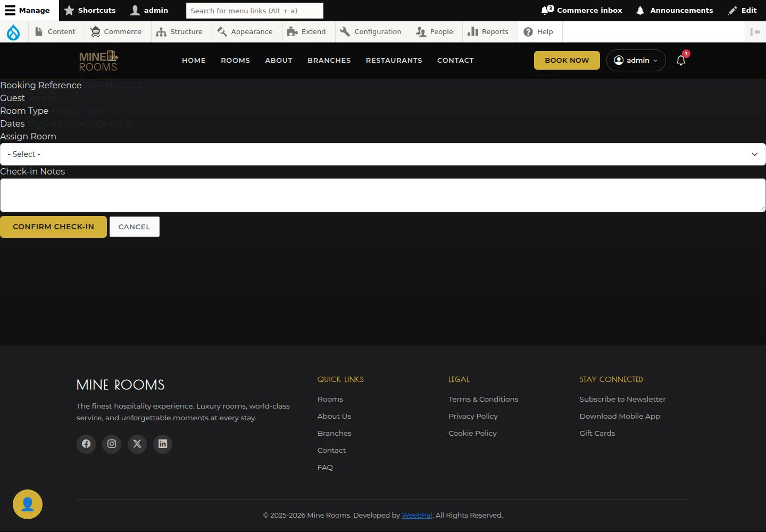Expand the admin account dropdown in header

click(636, 60)
